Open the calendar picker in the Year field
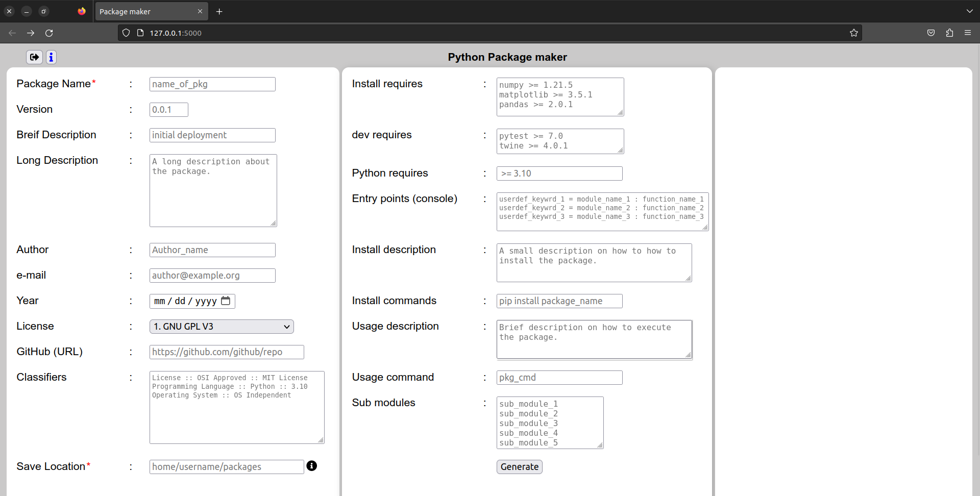The width and height of the screenshot is (980, 496). (x=226, y=301)
